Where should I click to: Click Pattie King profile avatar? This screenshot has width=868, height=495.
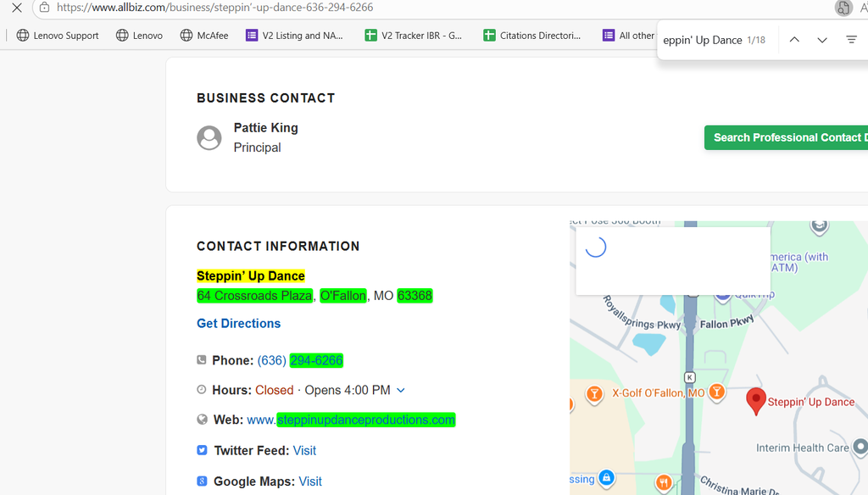pyautogui.click(x=209, y=138)
